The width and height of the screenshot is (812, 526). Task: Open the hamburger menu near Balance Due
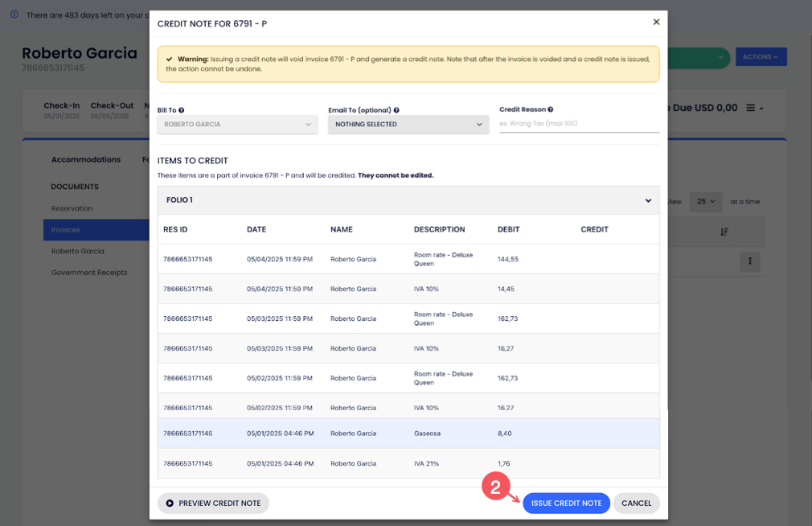point(754,108)
